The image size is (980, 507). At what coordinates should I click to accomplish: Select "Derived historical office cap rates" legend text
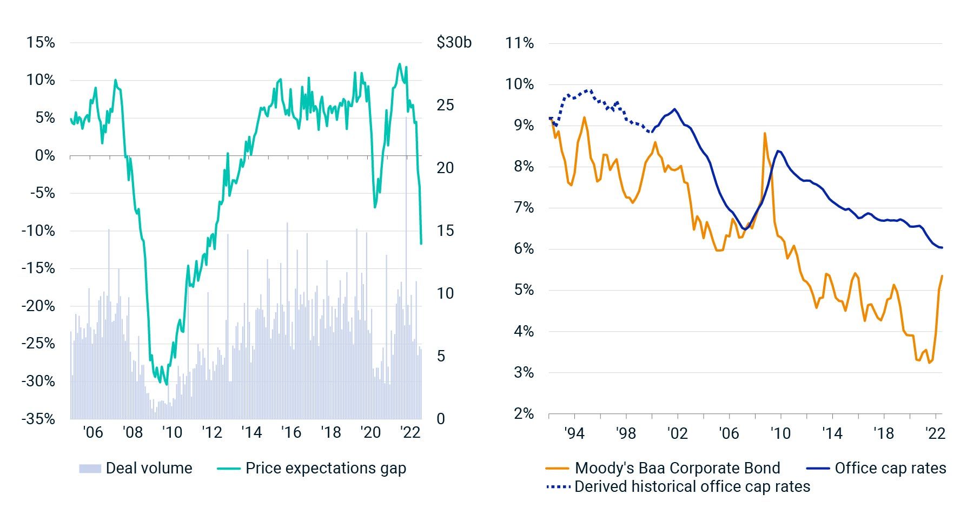692,487
